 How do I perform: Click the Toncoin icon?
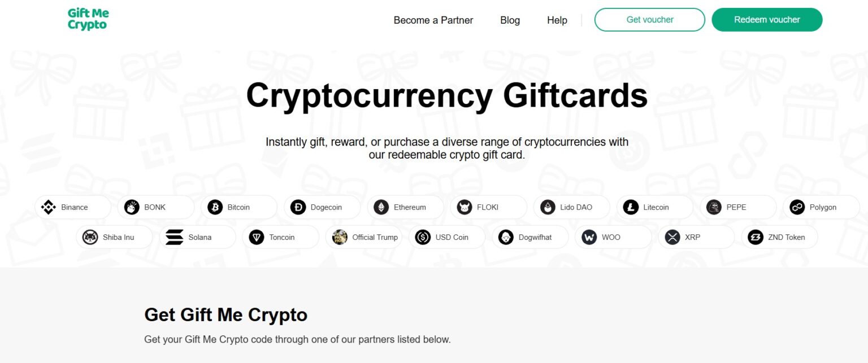pos(257,237)
